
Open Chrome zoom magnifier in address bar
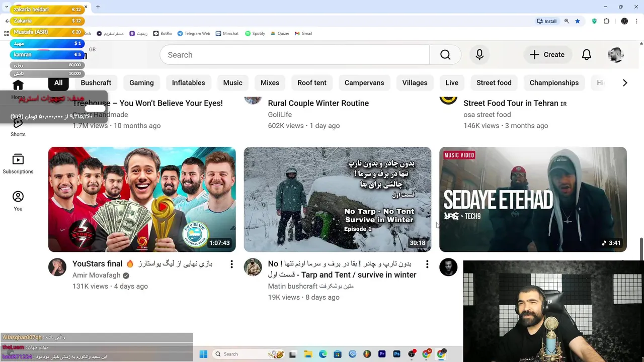coord(567,21)
